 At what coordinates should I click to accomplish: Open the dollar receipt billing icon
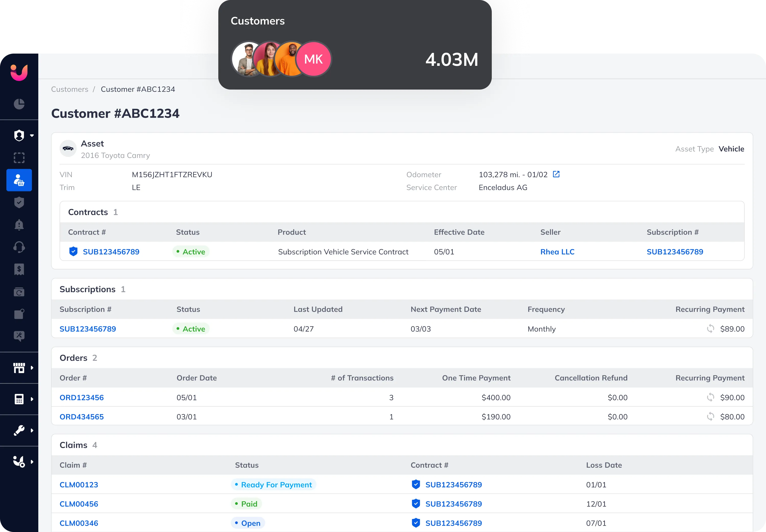19,269
